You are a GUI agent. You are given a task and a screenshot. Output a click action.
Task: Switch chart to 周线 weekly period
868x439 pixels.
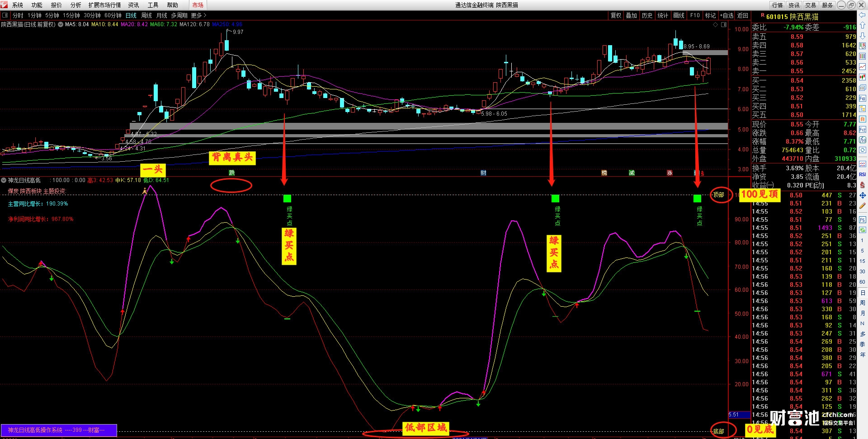tap(146, 15)
